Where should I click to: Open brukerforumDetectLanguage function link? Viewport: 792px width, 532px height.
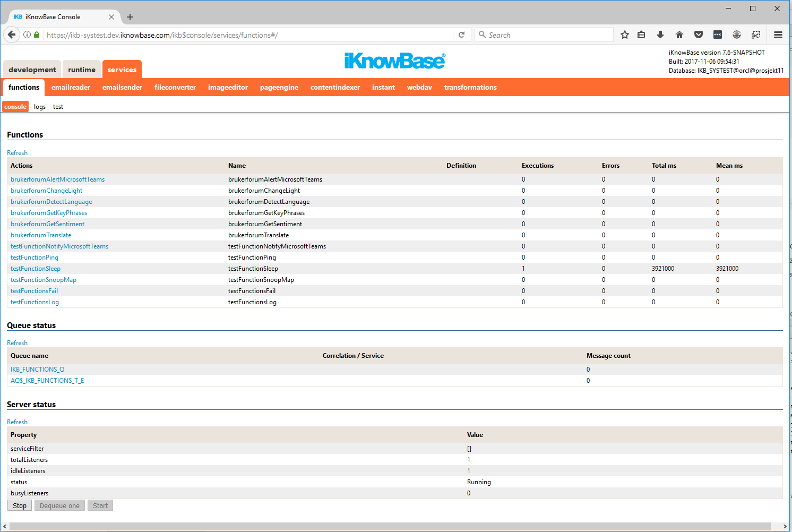click(x=51, y=202)
